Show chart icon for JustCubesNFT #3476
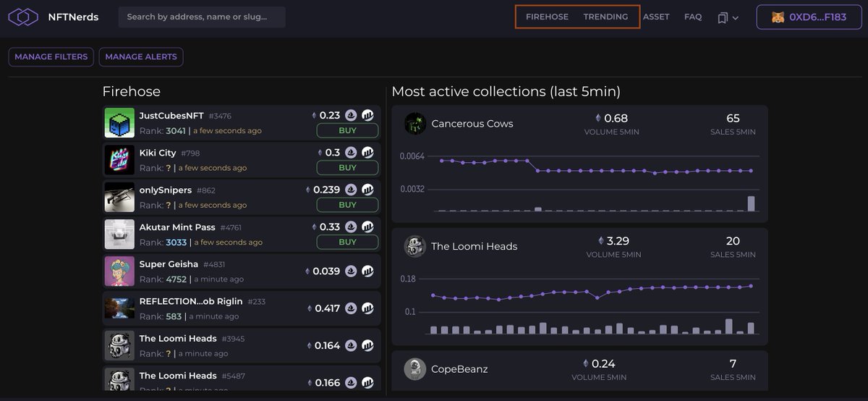Image resolution: width=868 pixels, height=401 pixels. (367, 115)
